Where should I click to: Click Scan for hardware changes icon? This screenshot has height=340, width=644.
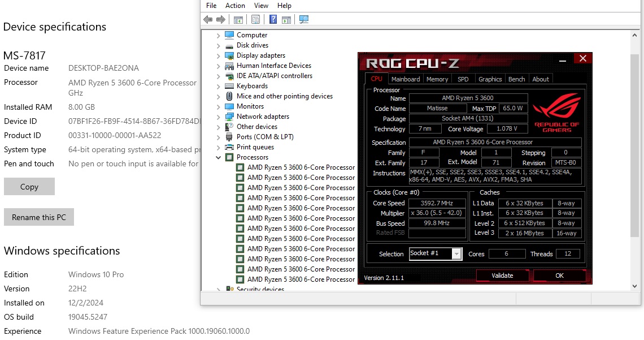[x=304, y=20]
